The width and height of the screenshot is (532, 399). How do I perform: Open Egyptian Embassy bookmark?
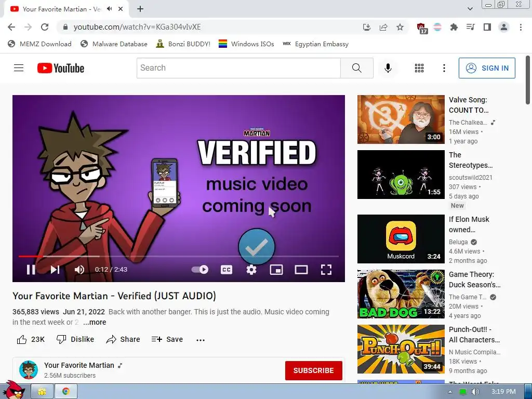coord(315,44)
